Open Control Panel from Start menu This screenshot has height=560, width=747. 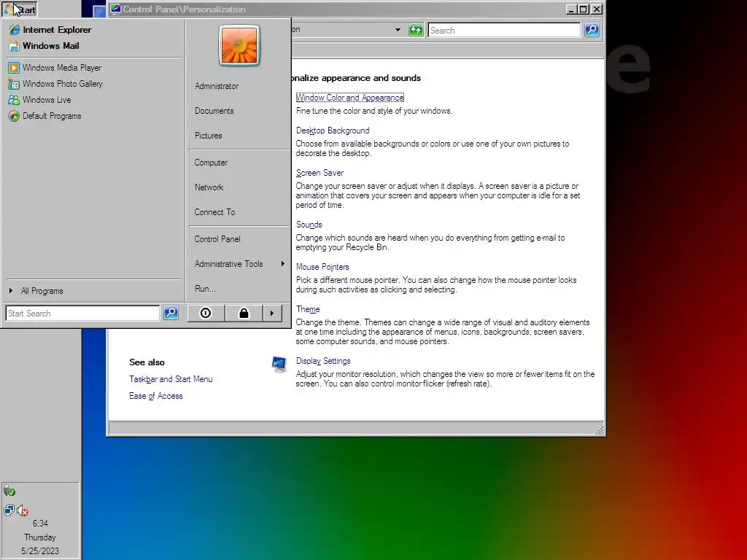(x=217, y=239)
